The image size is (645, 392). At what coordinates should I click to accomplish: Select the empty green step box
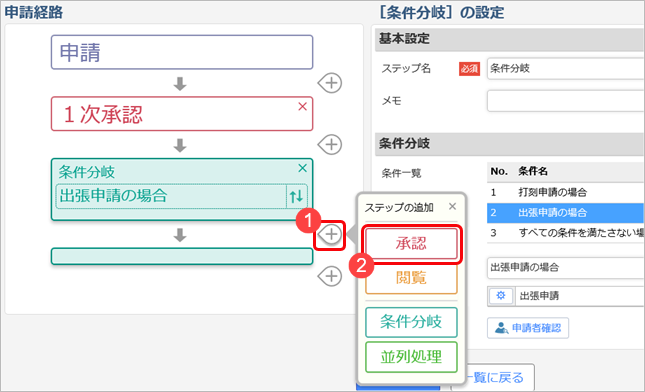[182, 256]
